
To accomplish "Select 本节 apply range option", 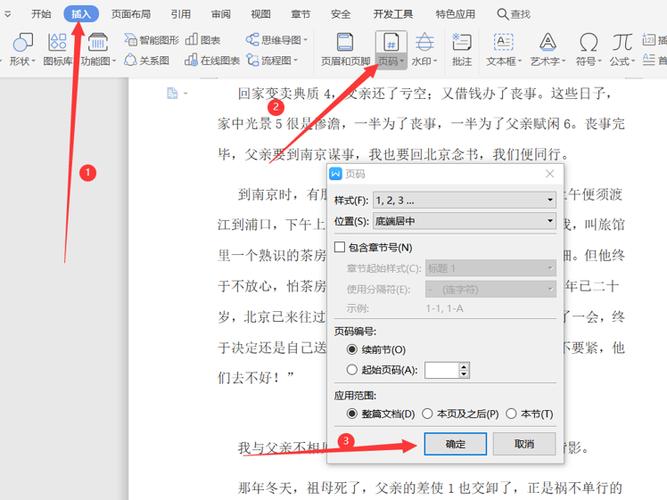I will tap(511, 414).
